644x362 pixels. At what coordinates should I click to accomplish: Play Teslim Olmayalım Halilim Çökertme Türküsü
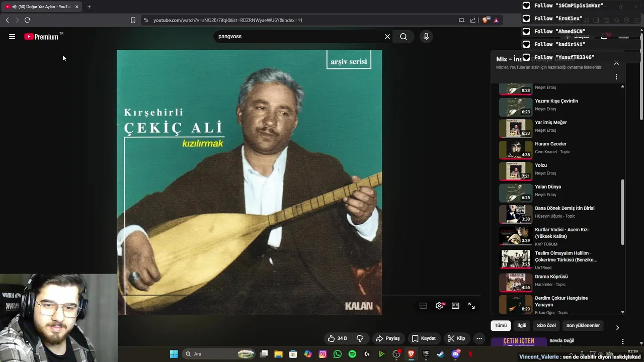click(x=566, y=256)
